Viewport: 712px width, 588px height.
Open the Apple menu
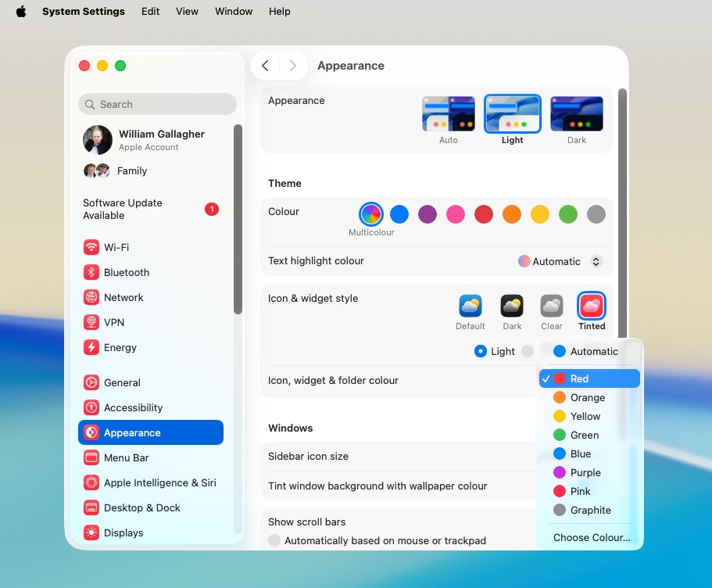(x=20, y=11)
